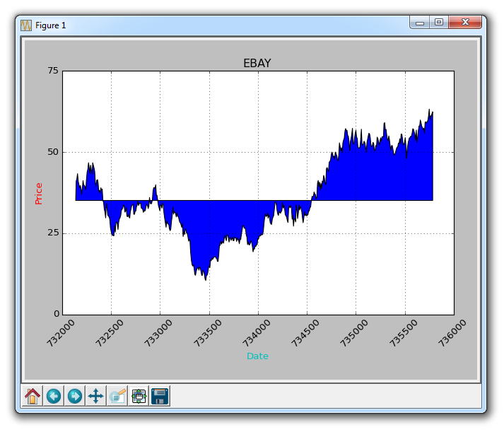Image resolution: width=504 pixels, height=432 pixels.
Task: Minimize the Figure 1 window
Action: (x=420, y=23)
